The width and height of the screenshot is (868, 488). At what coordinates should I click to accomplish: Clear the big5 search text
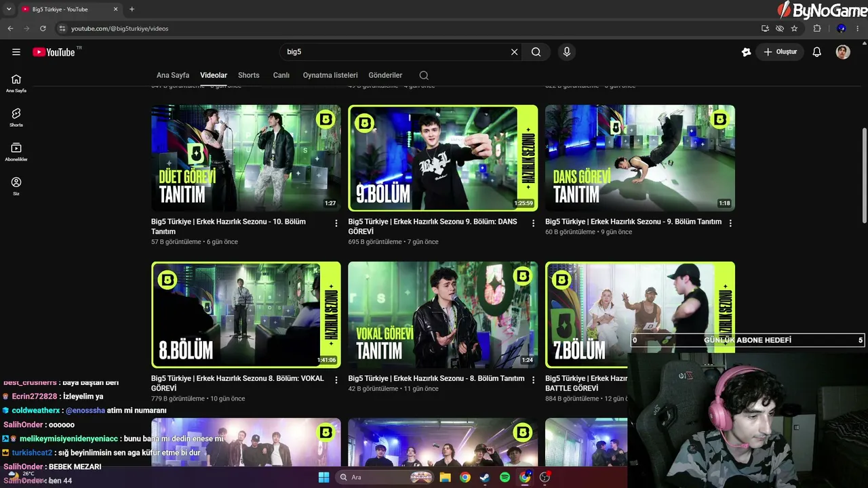click(514, 52)
